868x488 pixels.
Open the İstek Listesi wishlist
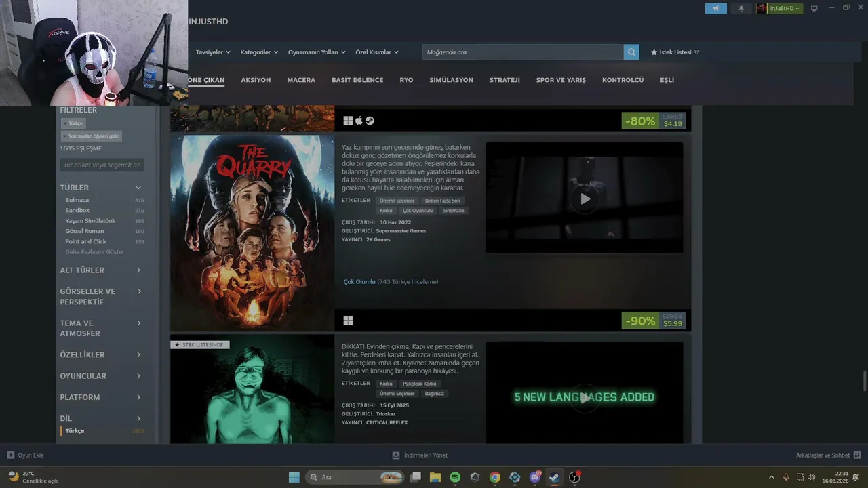675,52
